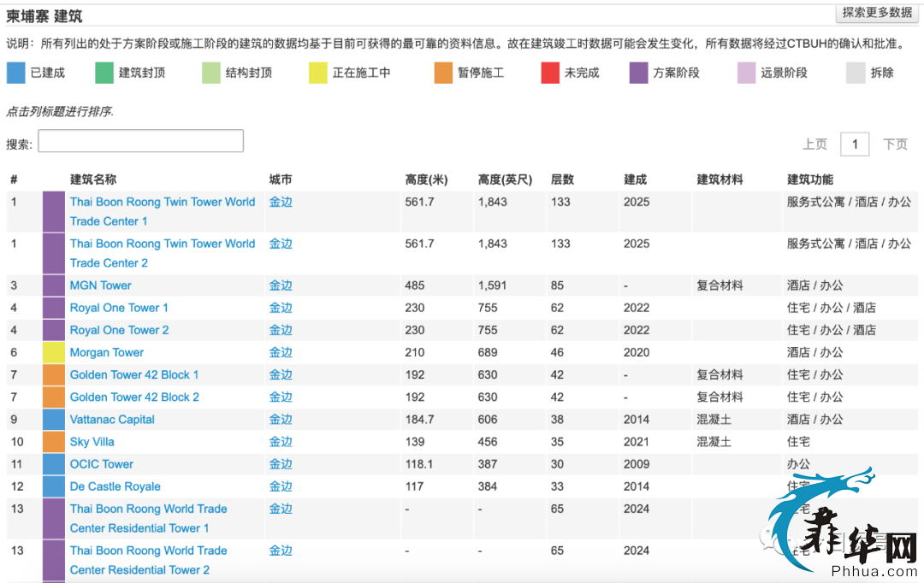This screenshot has height=583, width=924.
Task: Click red 未完成 legend swatch
Action: click(550, 73)
